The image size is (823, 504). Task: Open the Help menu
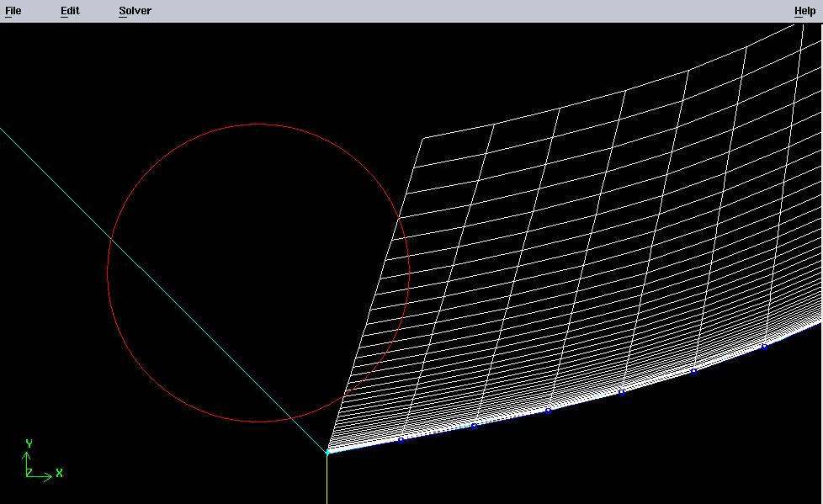coord(804,11)
